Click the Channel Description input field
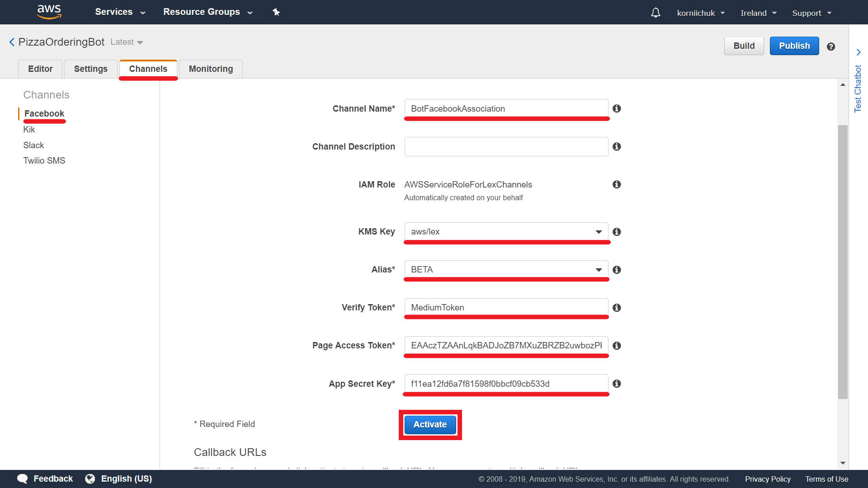 [x=506, y=147]
